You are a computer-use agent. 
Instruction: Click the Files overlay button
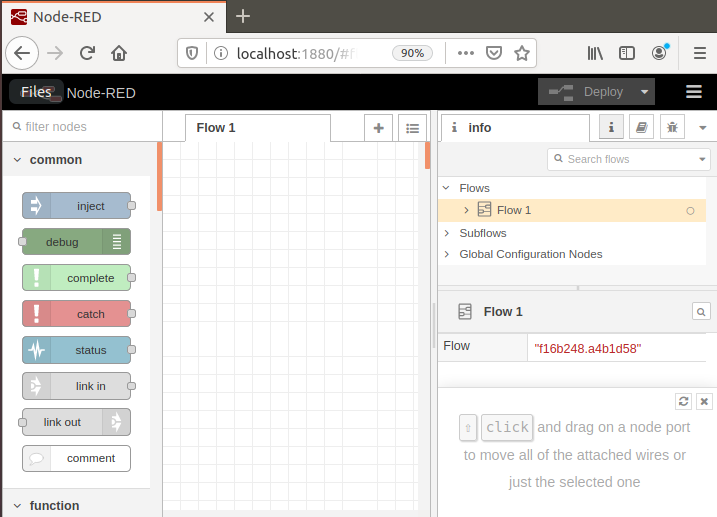pyautogui.click(x=36, y=92)
